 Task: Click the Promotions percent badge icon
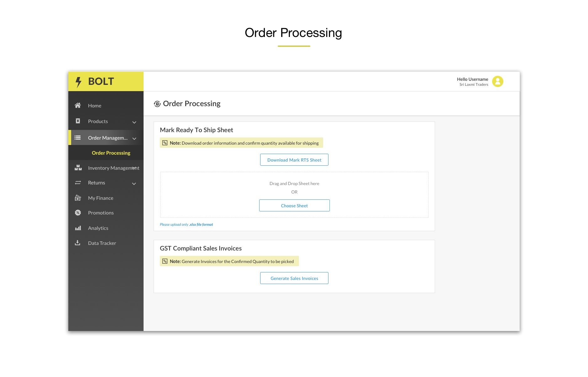point(78,213)
